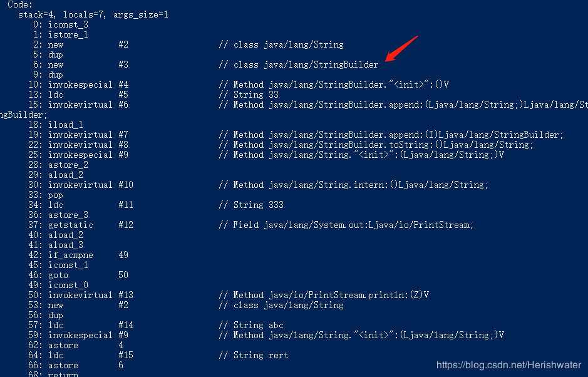Click the 'pop' instruction at offset 33
The height and width of the screenshot is (377, 588).
click(x=56, y=195)
